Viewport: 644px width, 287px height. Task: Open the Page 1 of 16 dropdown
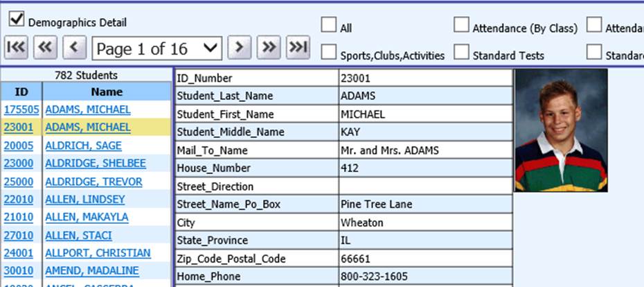[x=156, y=49]
